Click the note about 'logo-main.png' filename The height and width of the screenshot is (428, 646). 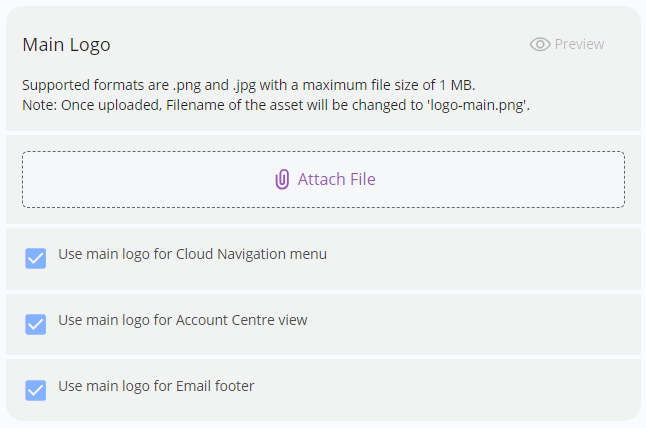pyautogui.click(x=275, y=103)
